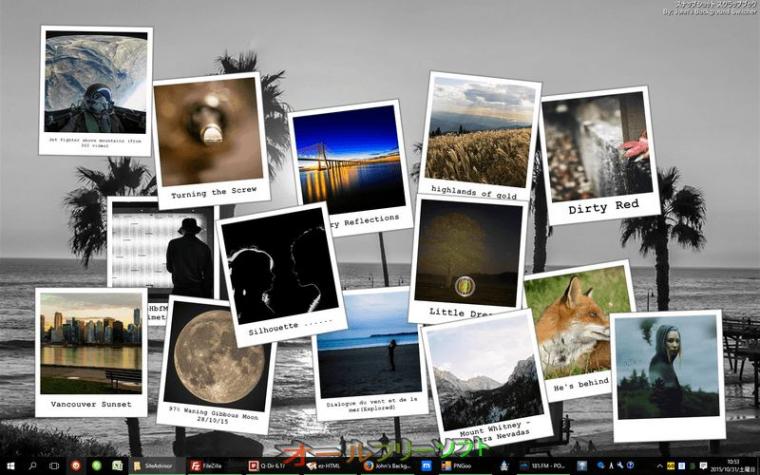Click the taskbar icon left of 181.FM
The height and width of the screenshot is (475, 760).
pos(504,466)
